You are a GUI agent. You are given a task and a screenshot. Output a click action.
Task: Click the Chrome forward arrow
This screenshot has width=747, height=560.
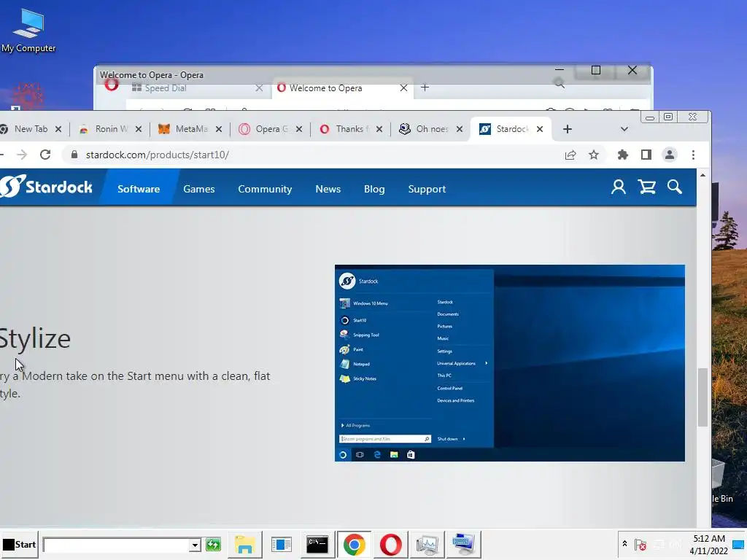click(x=22, y=155)
